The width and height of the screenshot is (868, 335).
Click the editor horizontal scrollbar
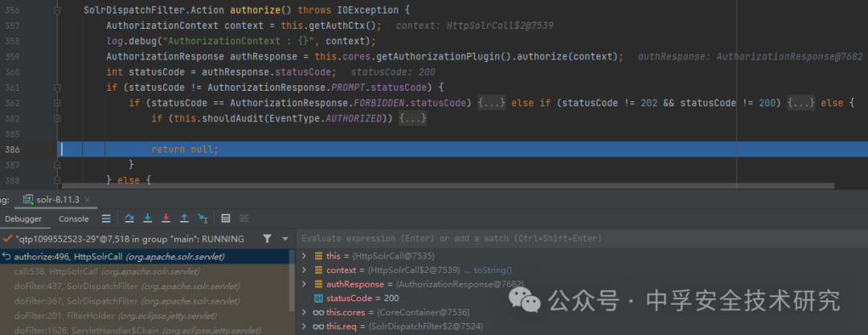click(x=448, y=186)
